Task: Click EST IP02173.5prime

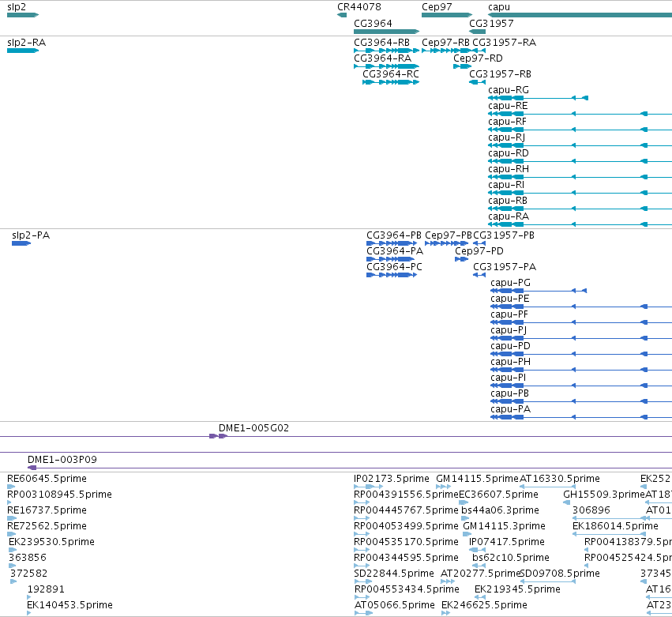Action: [369, 487]
